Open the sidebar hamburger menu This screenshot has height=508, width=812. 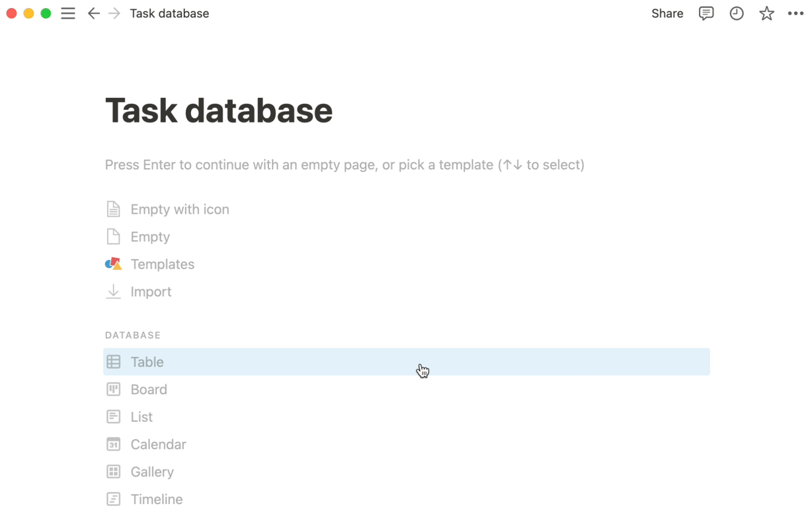[x=68, y=13]
